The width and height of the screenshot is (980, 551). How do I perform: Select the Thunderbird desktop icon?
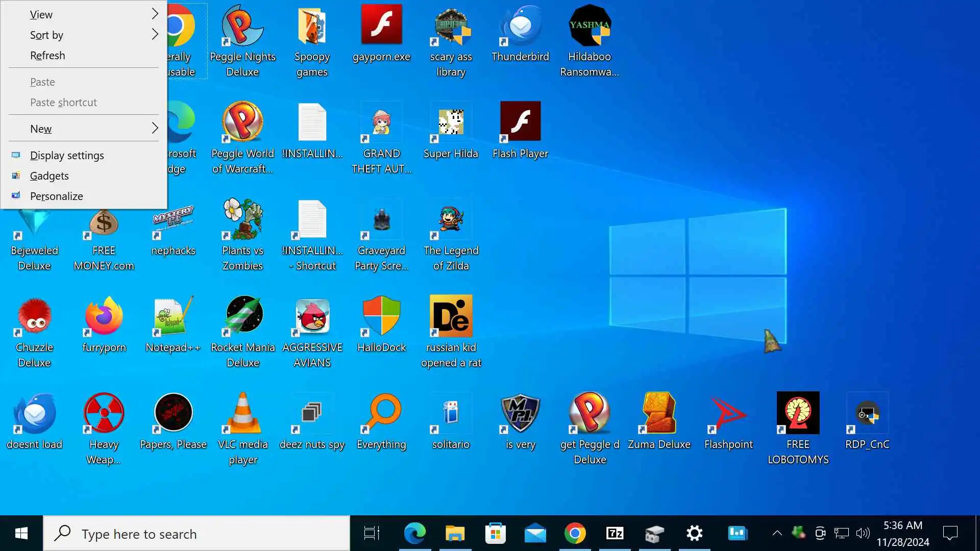pos(520,26)
